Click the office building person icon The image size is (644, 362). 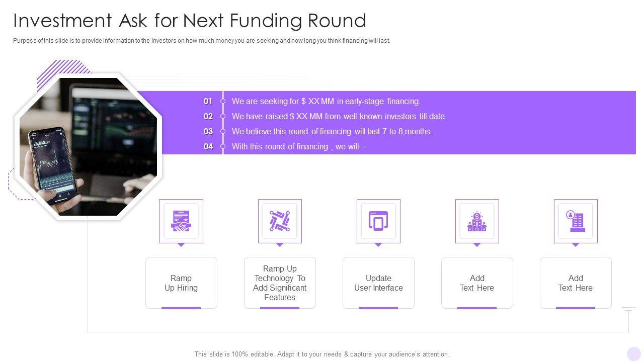(576, 221)
